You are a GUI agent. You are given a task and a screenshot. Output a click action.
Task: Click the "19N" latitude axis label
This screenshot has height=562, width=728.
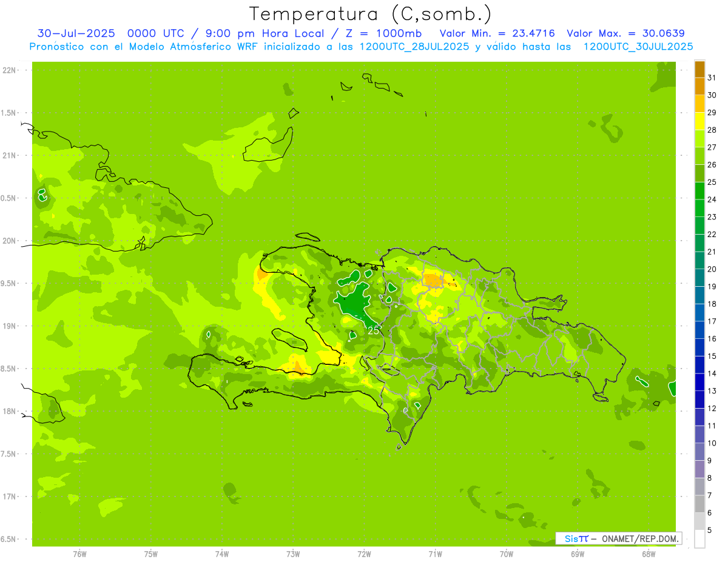[x=8, y=326]
